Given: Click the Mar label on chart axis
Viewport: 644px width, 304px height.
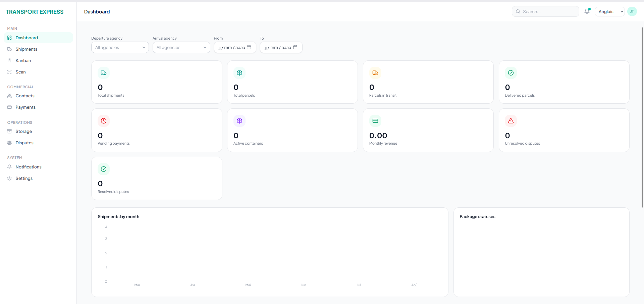Looking at the screenshot, I should coord(137,285).
